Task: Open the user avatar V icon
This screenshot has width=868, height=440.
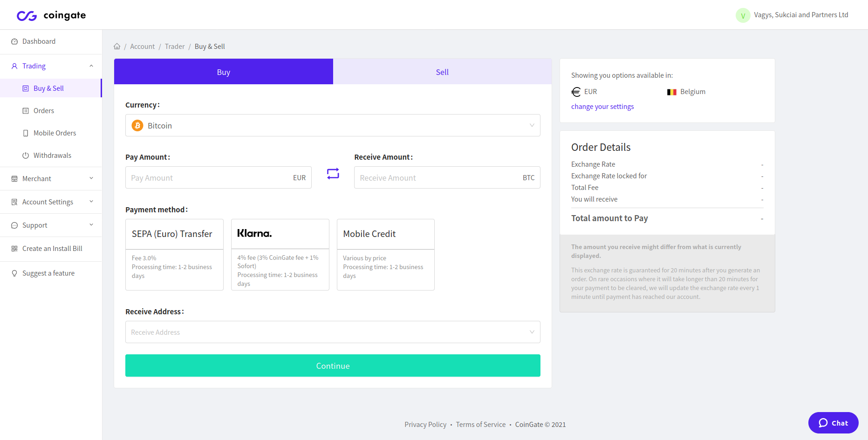Action: (x=743, y=15)
